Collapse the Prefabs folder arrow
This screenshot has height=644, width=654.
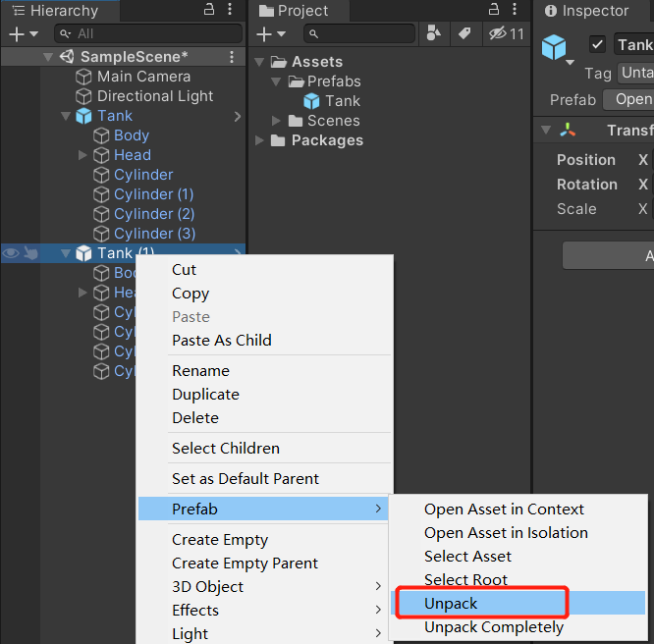point(276,81)
